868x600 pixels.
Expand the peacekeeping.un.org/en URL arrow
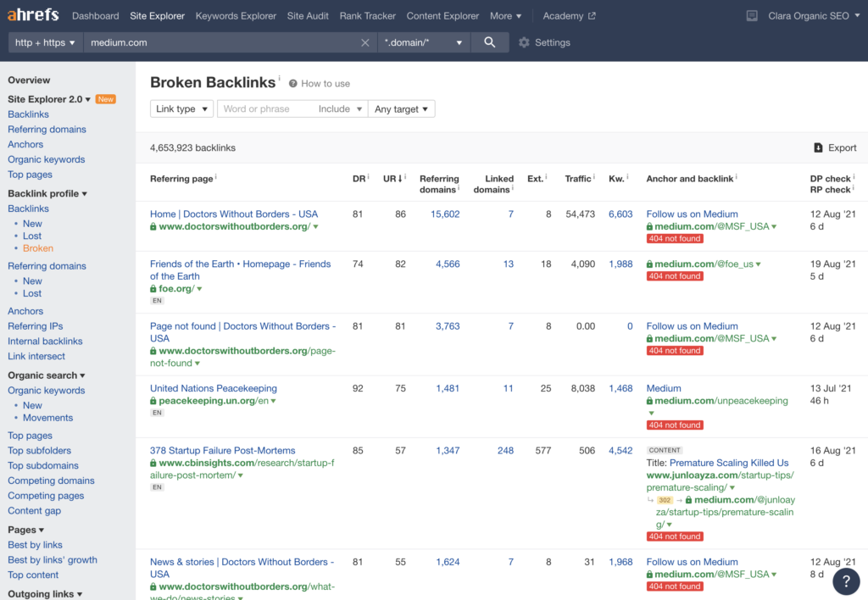click(x=274, y=401)
